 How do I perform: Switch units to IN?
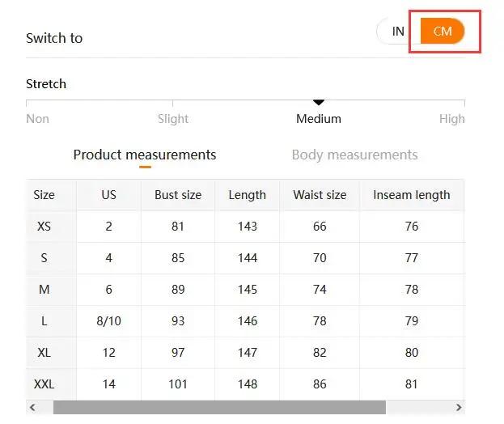398,32
